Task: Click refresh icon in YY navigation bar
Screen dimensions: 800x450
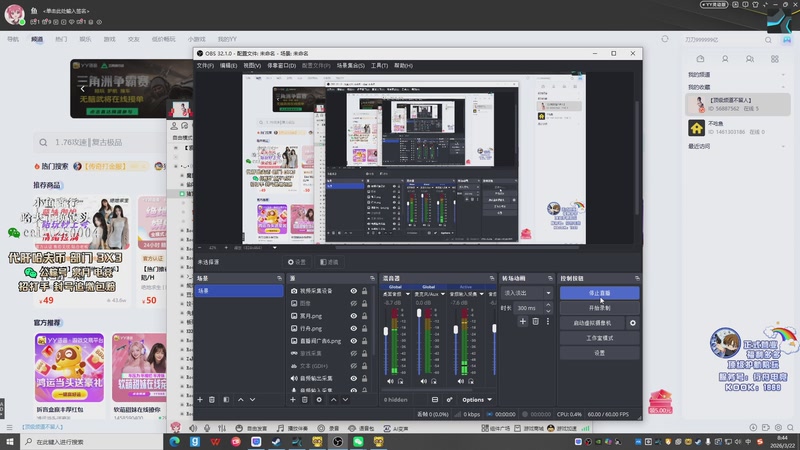Action: click(665, 39)
